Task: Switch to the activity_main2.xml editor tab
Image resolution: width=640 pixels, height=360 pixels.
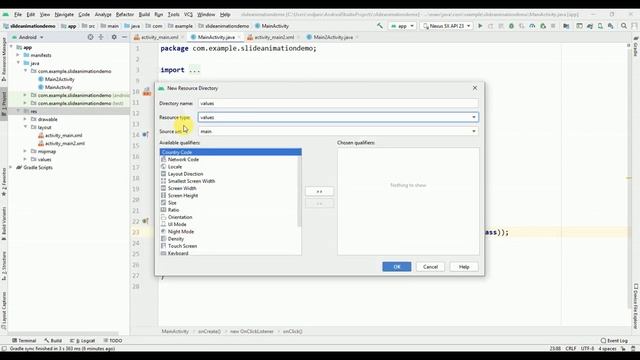Action: click(274, 37)
